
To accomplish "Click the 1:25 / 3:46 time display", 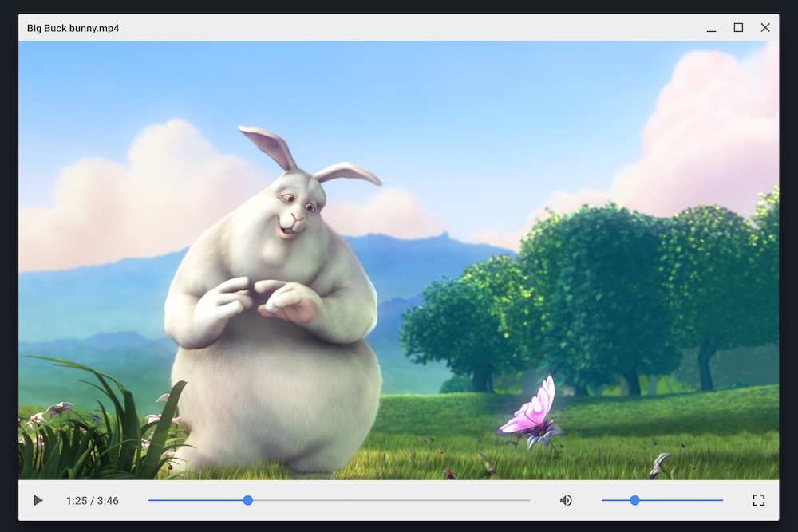I will pos(93,501).
